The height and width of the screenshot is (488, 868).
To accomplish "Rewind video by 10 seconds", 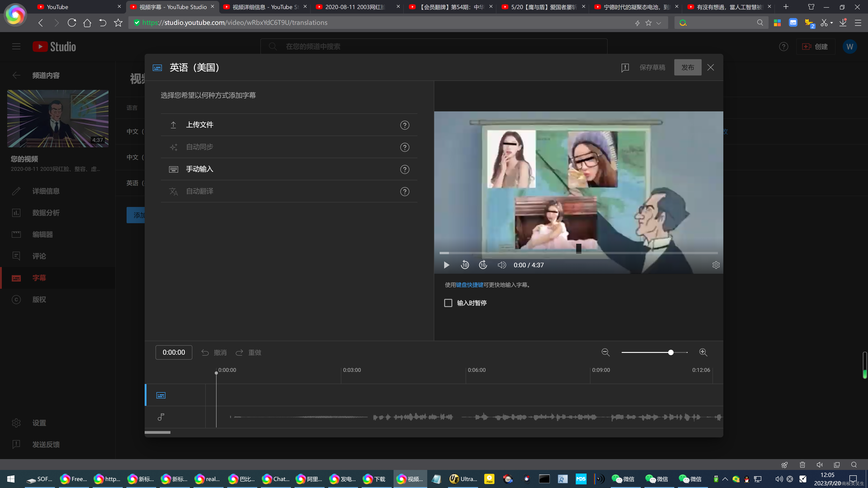I will tap(465, 265).
